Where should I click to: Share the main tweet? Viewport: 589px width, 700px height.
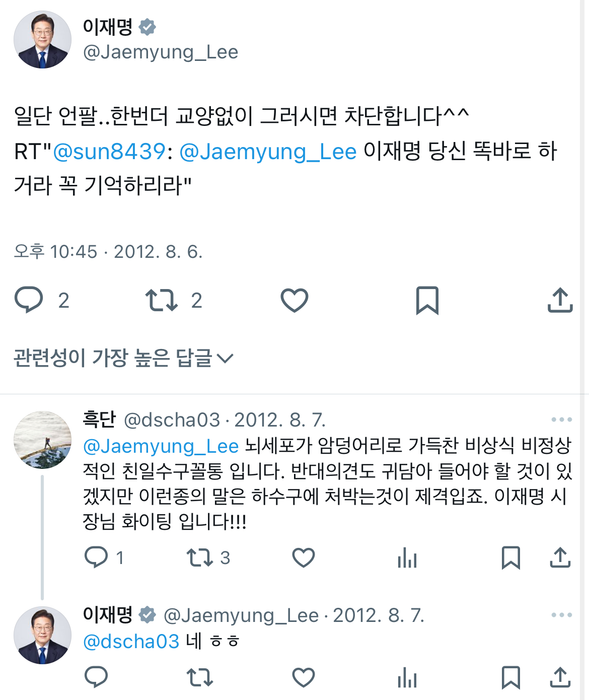pyautogui.click(x=560, y=300)
